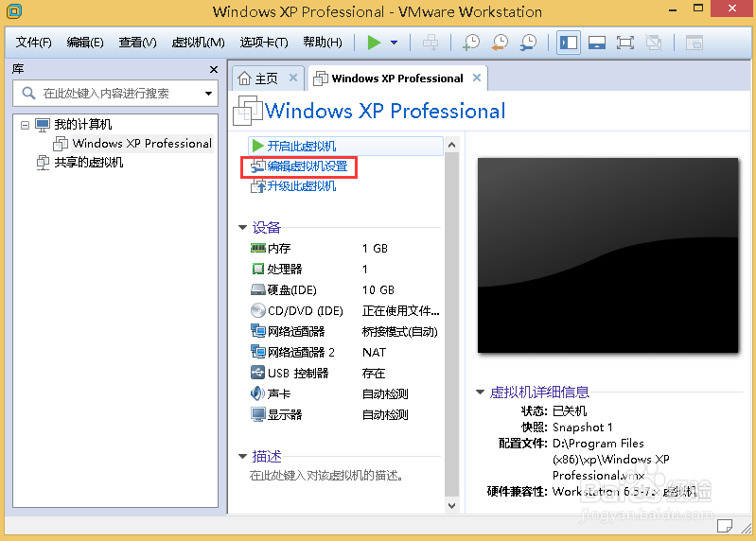Click the Snapshot 1 value text
Viewport: 756px width, 541px height.
click(x=583, y=428)
